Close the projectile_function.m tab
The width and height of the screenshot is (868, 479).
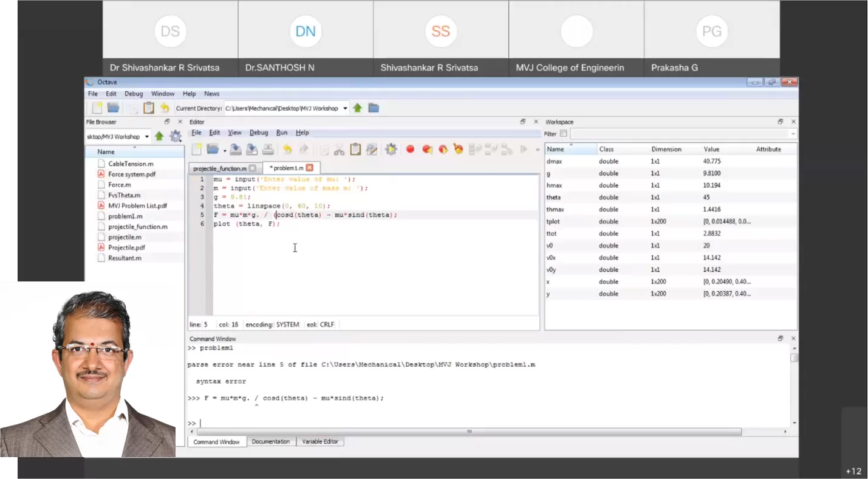coord(253,168)
